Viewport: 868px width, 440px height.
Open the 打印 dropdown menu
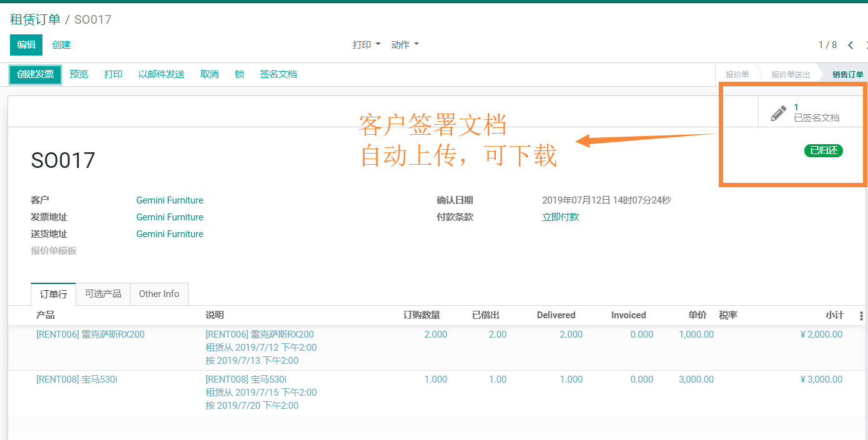[366, 45]
